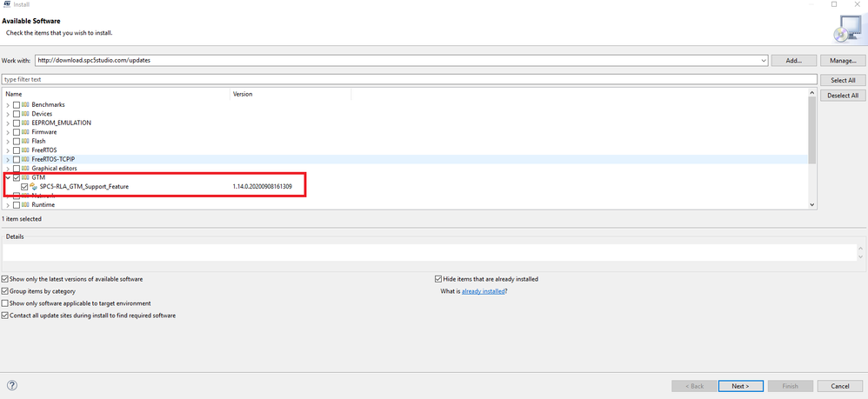Click the ST logo in title bar
This screenshot has height=399, width=868.
pos(8,3)
